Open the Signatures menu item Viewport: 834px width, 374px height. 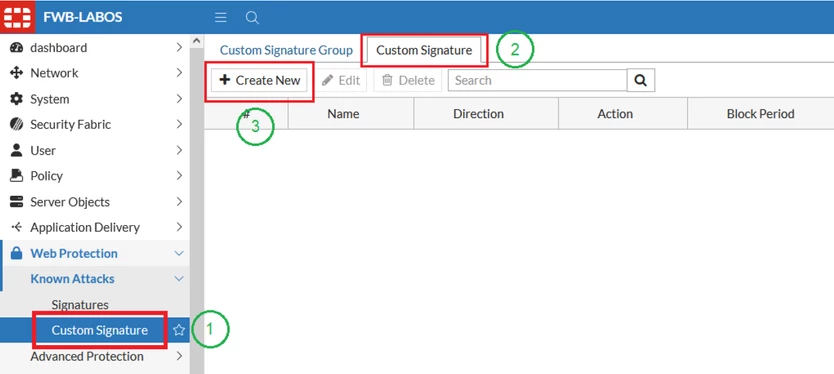[80, 305]
